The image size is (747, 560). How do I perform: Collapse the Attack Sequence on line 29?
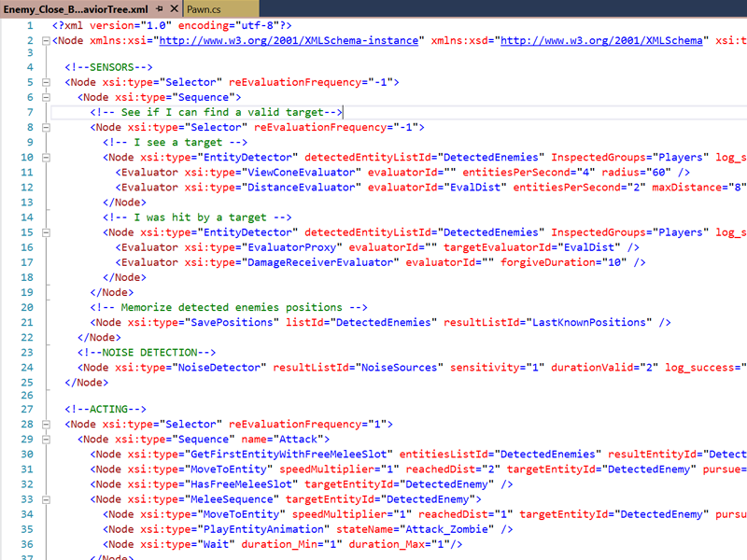point(46,440)
